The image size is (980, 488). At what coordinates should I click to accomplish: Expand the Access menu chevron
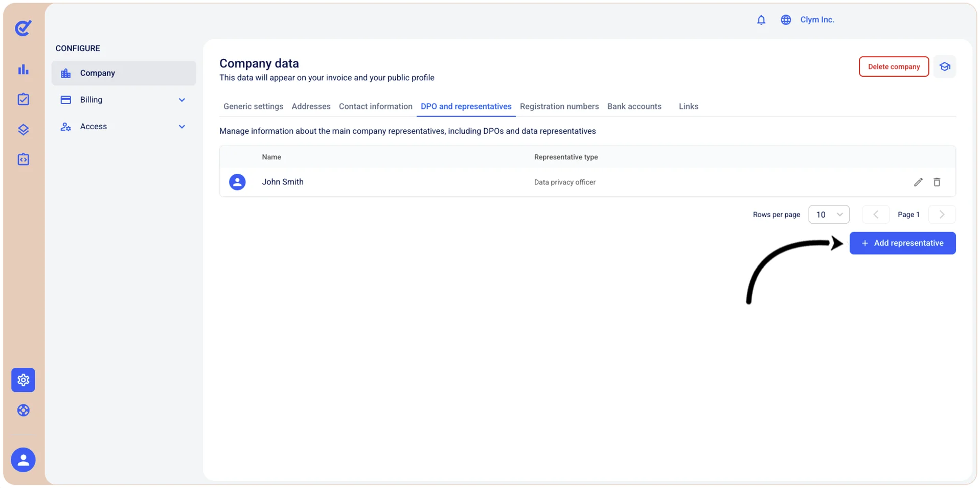(x=181, y=127)
